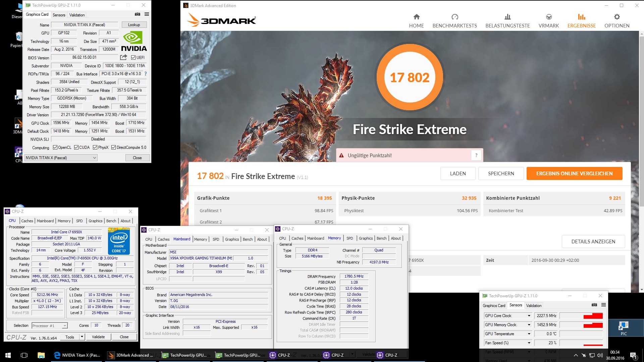Screen dimensions: 644x362
Task: Switch to GPU-Z Validation tab
Action: pos(77,15)
